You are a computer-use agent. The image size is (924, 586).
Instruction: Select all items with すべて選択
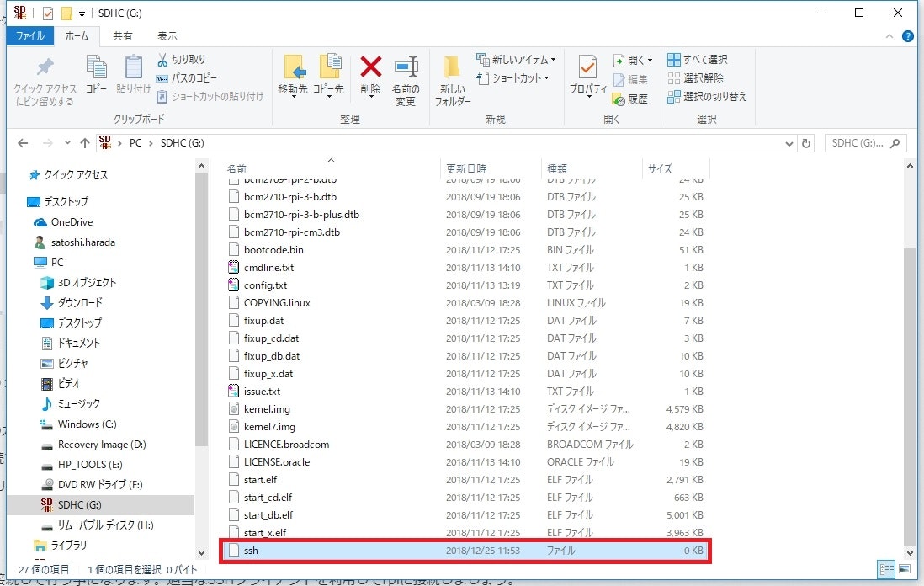pyautogui.click(x=698, y=60)
